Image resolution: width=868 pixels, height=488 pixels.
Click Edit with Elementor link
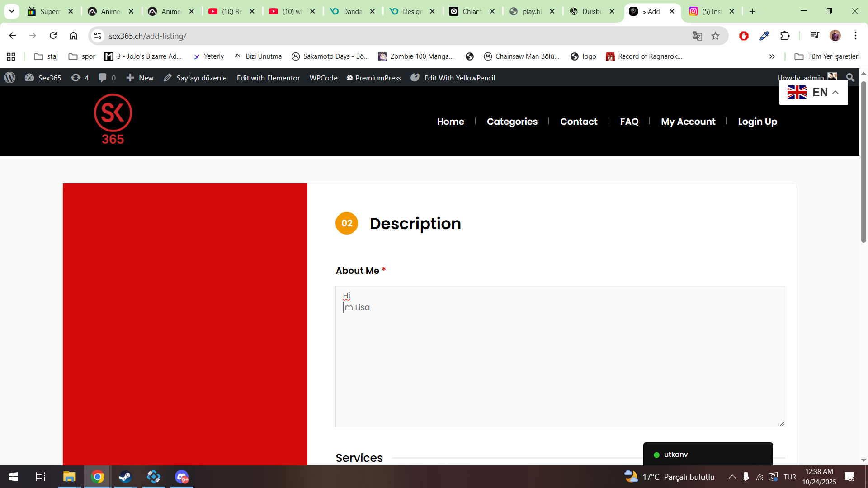tap(268, 78)
